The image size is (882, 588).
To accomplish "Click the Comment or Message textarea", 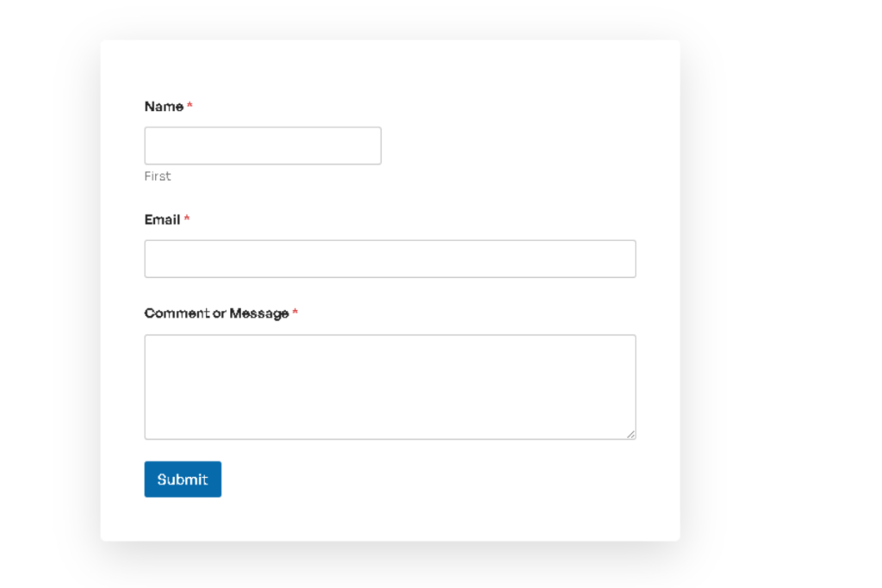I will pyautogui.click(x=389, y=386).
